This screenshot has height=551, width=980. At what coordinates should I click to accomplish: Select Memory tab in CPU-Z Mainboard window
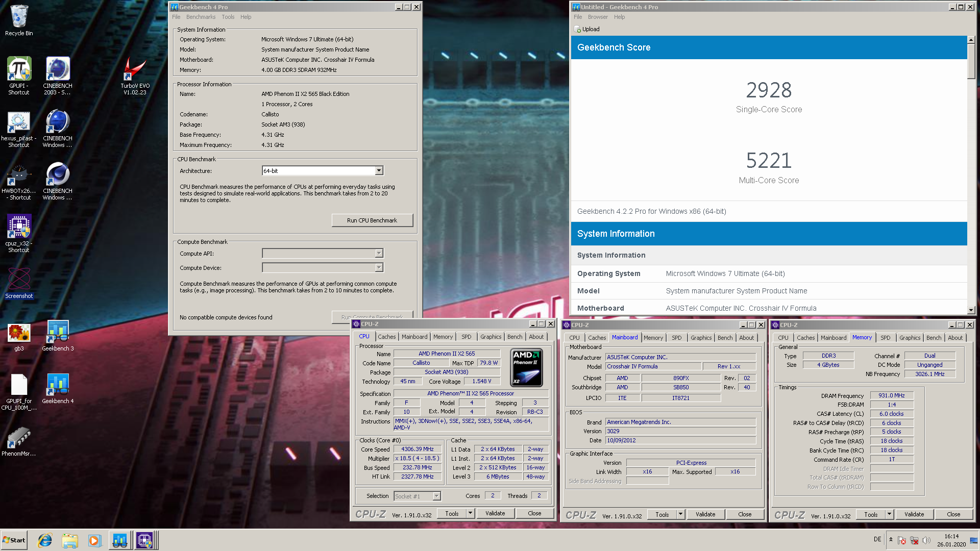point(653,338)
